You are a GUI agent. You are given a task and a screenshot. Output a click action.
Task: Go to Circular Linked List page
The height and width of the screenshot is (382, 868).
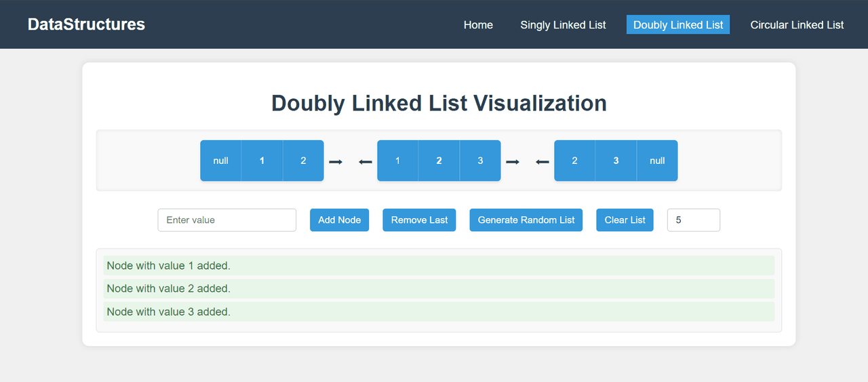797,25
